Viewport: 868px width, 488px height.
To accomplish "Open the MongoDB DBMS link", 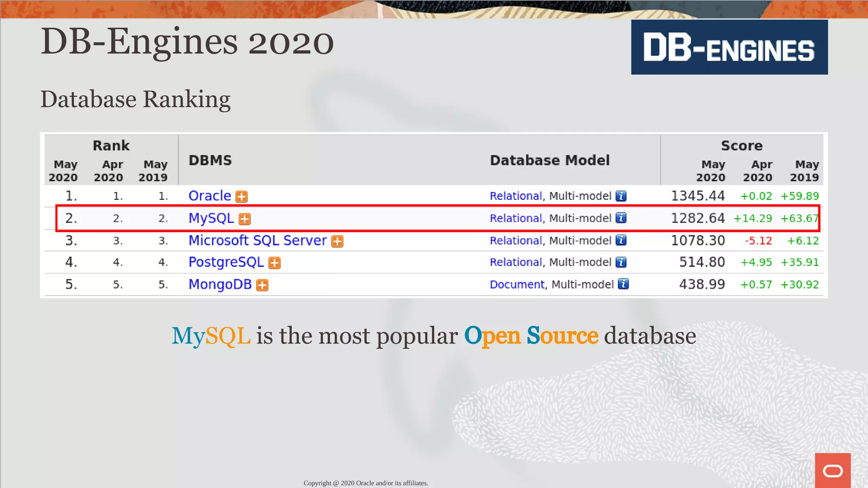I will (220, 284).
